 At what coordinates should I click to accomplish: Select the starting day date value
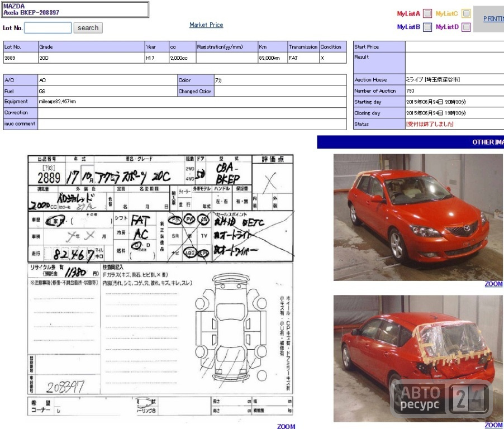point(436,102)
